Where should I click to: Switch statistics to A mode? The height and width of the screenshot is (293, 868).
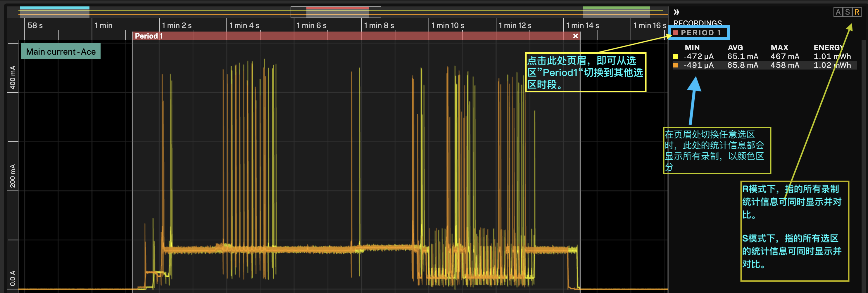(x=838, y=12)
